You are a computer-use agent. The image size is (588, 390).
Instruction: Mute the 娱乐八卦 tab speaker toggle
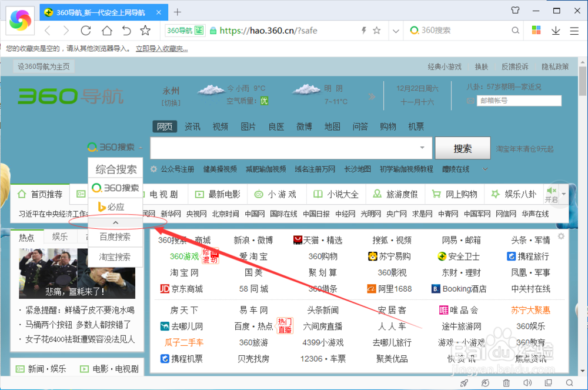click(x=550, y=189)
